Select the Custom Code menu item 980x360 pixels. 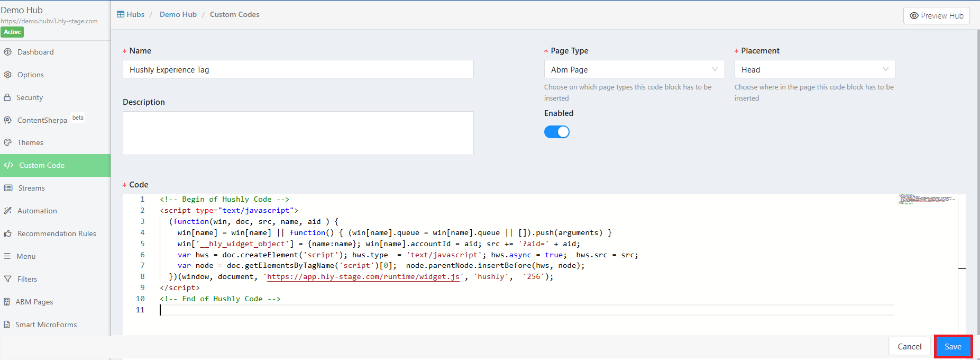[56, 165]
